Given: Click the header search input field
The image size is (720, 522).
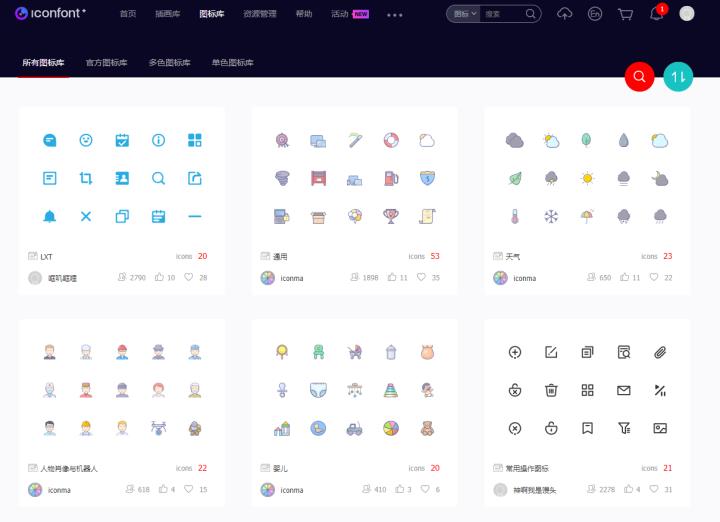Looking at the screenshot, I should coord(502,14).
